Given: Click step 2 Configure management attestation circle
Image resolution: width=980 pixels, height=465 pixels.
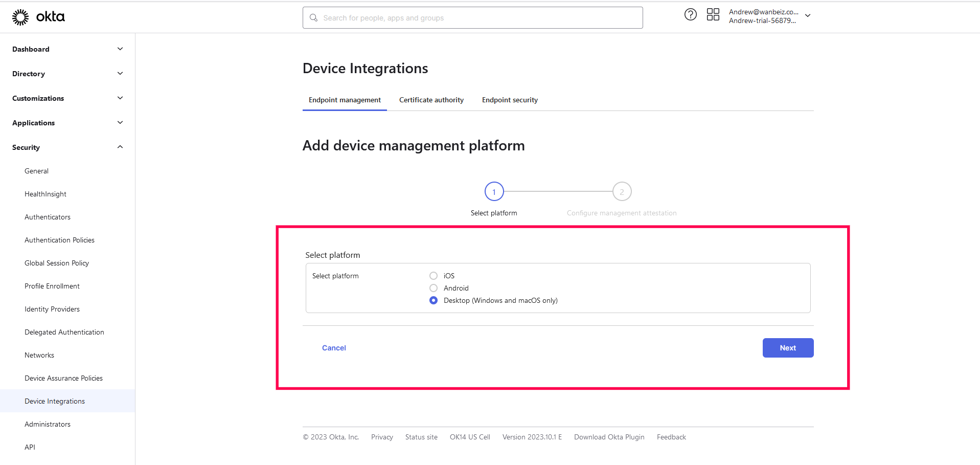Looking at the screenshot, I should (x=622, y=191).
